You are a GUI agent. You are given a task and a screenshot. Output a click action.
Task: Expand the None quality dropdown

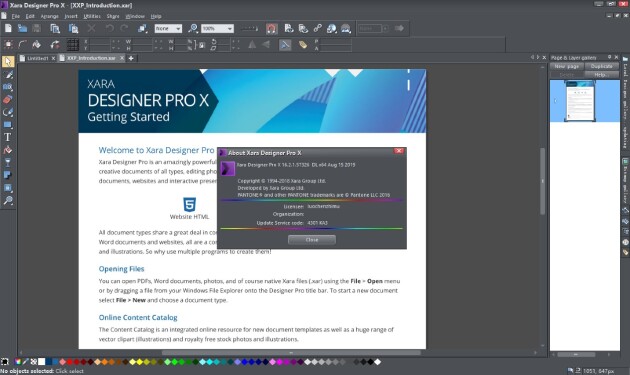[178, 29]
